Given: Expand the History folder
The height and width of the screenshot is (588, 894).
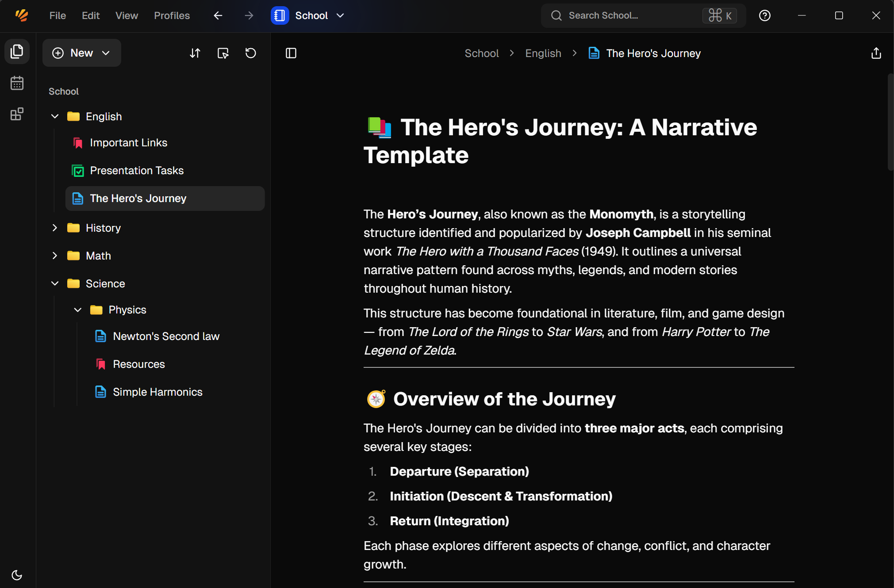Looking at the screenshot, I should [55, 228].
